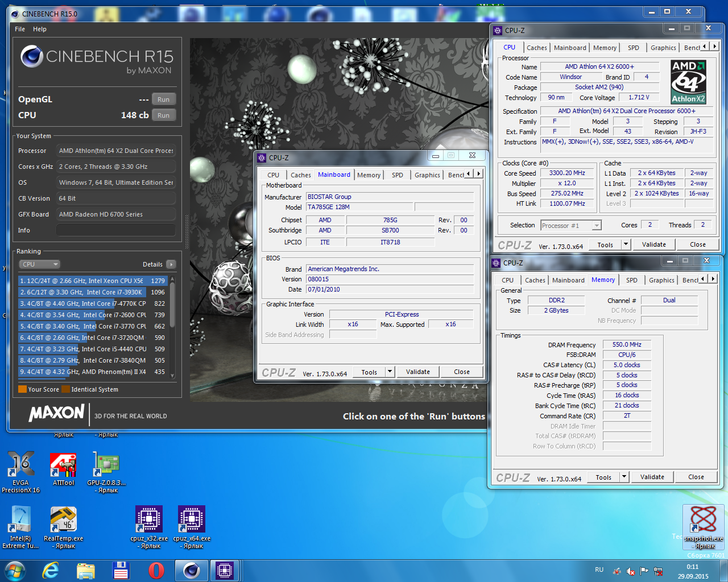728x582 pixels.
Task: Click the floppy disk taskbar icon
Action: pos(121,571)
